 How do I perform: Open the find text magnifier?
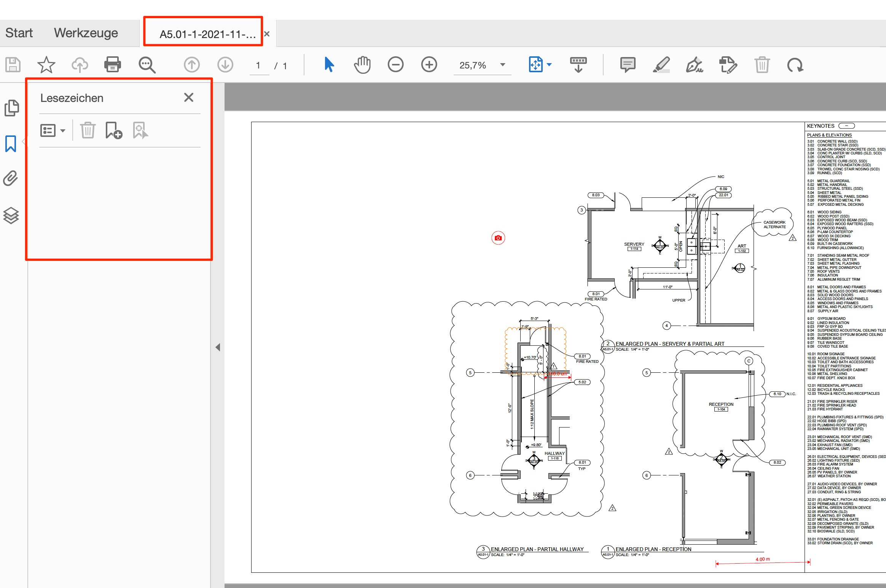click(147, 65)
